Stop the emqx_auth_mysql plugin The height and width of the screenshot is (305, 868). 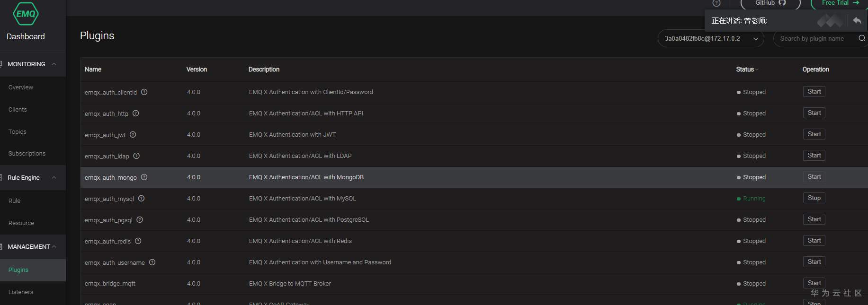[x=814, y=198]
